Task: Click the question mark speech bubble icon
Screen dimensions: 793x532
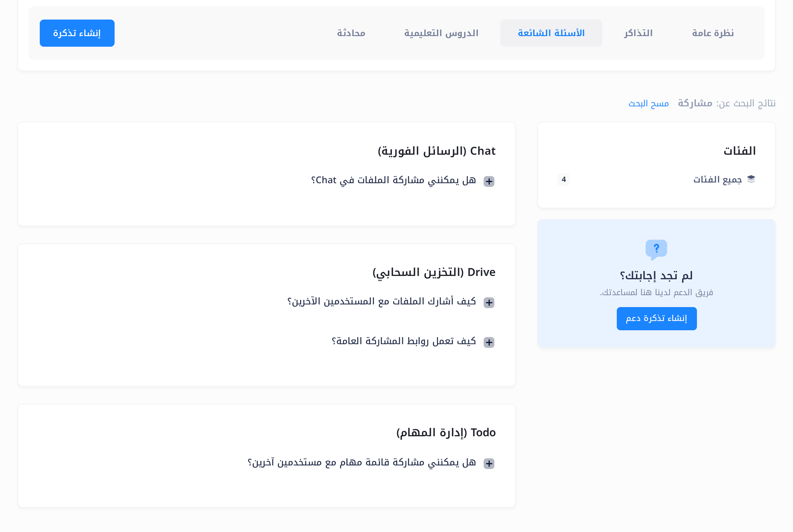Action: 656,250
